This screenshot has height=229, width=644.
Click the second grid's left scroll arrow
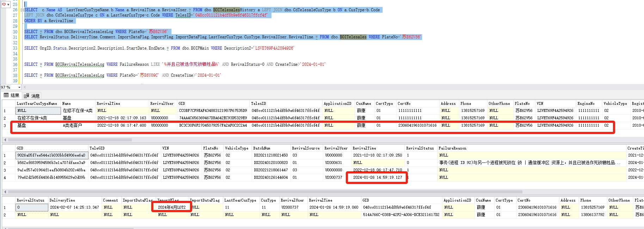coord(5,192)
